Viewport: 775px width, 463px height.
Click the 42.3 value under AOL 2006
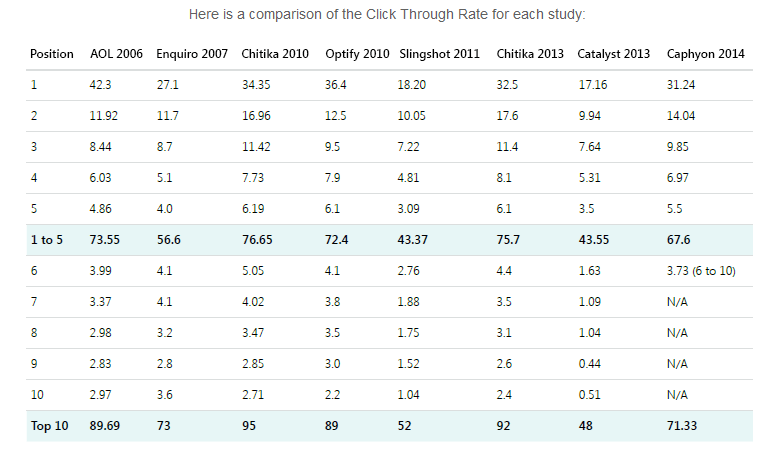(x=101, y=85)
